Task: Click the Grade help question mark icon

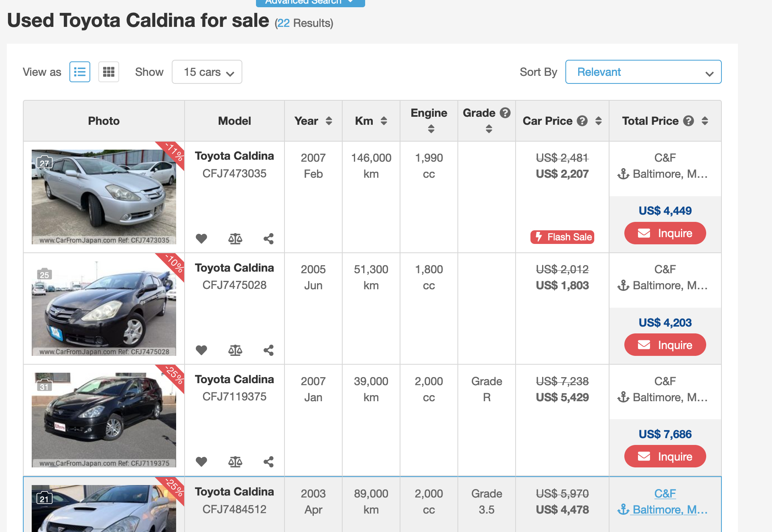Action: pos(505,113)
